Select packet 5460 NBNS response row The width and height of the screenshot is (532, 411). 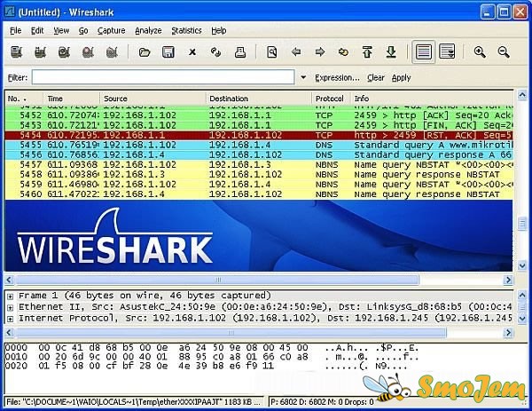tap(259, 194)
